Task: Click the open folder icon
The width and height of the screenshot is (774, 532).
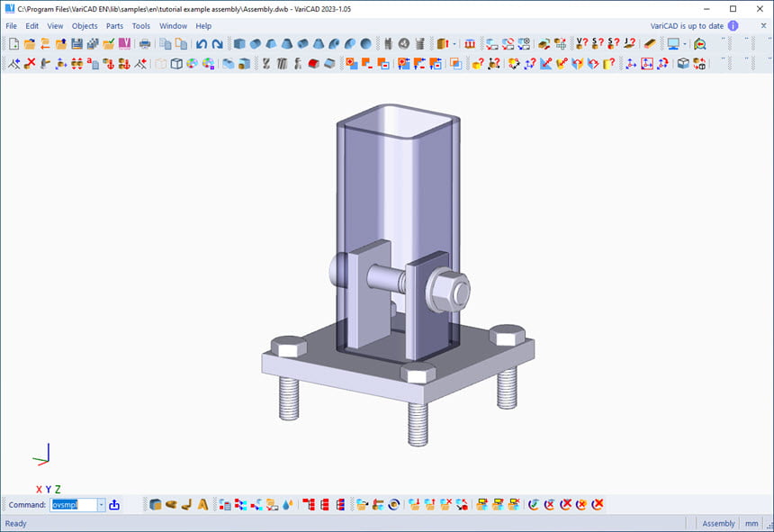Action: 30,44
